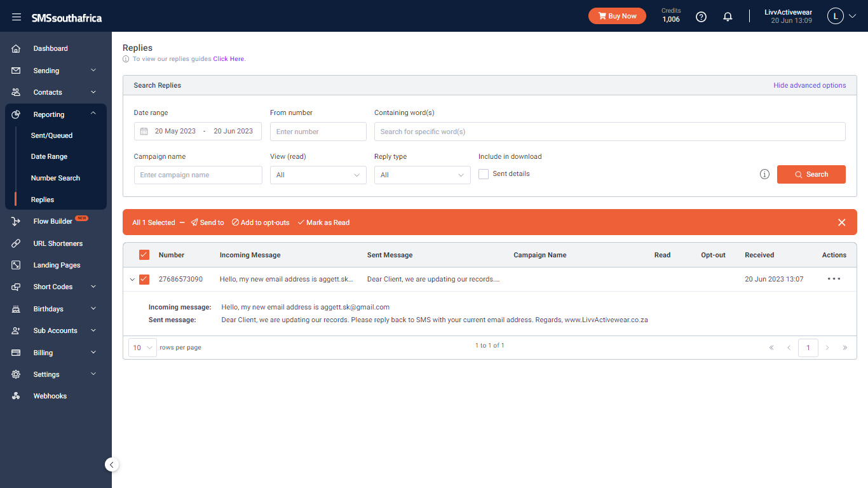Click the user avatar L circle
The height and width of the screenshot is (488, 868).
[835, 17]
